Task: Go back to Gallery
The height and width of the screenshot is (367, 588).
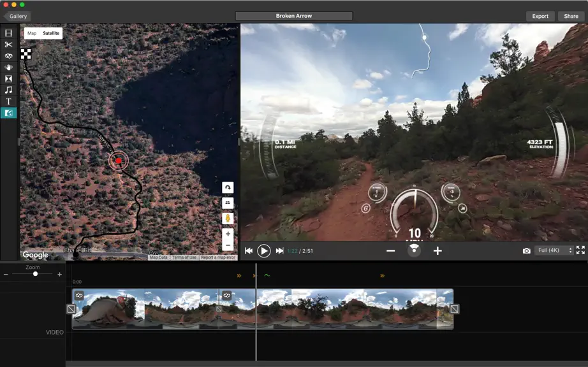Action: pos(17,16)
